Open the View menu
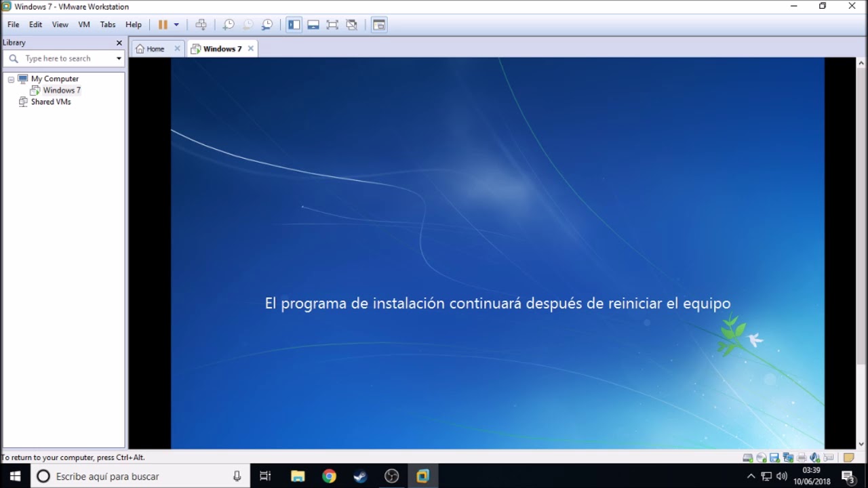 (60, 24)
